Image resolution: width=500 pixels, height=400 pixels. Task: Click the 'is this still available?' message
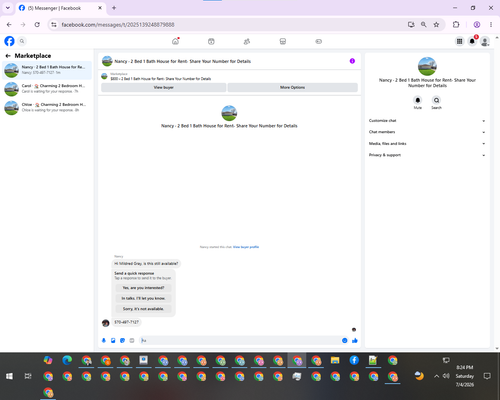pos(146,263)
